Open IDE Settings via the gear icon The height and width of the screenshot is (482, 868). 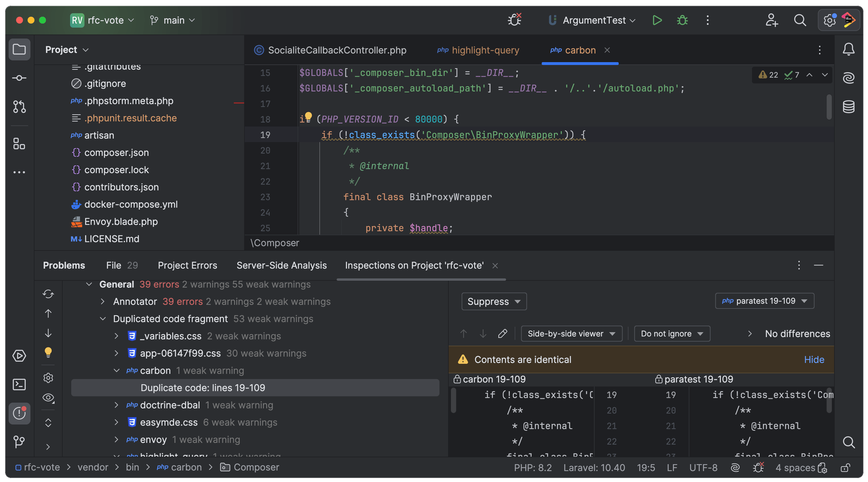click(x=829, y=20)
